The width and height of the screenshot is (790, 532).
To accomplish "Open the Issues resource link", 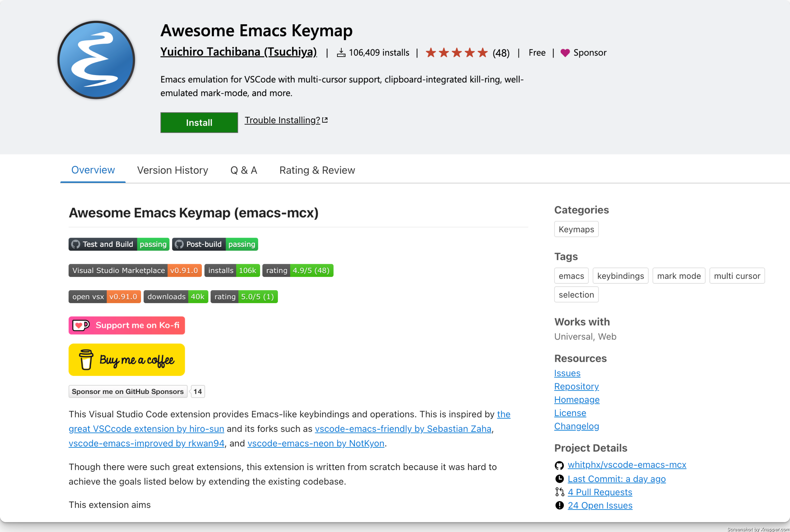I will (x=567, y=373).
